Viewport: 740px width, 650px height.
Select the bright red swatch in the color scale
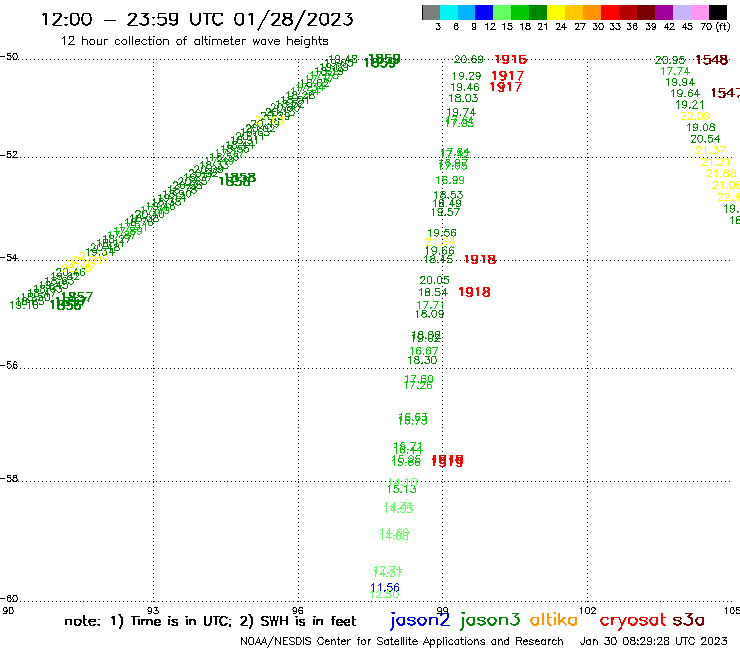[610, 12]
